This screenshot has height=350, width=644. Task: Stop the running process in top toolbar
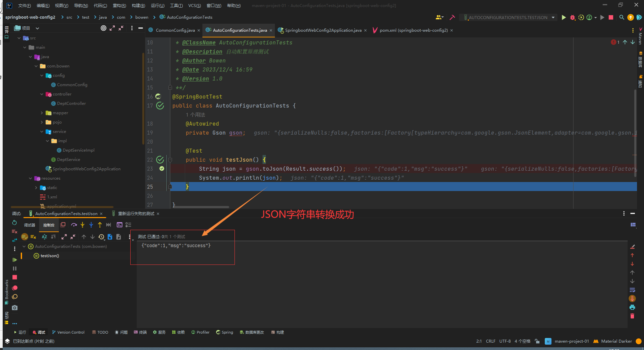click(x=611, y=17)
